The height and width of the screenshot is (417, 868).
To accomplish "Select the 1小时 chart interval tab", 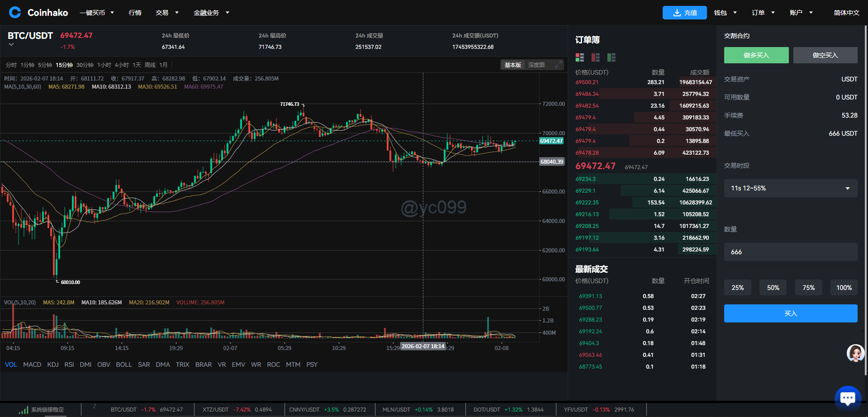I will click(x=104, y=65).
